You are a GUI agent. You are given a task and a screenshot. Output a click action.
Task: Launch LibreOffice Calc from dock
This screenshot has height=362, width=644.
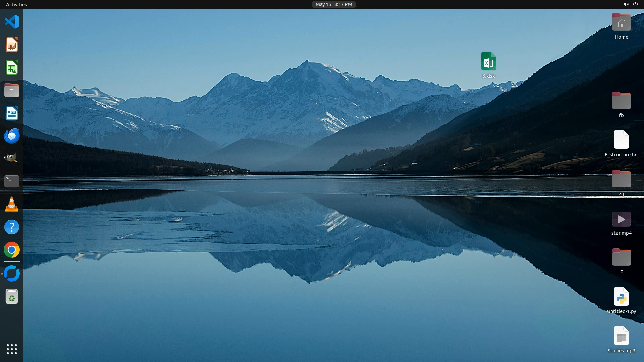tap(12, 68)
